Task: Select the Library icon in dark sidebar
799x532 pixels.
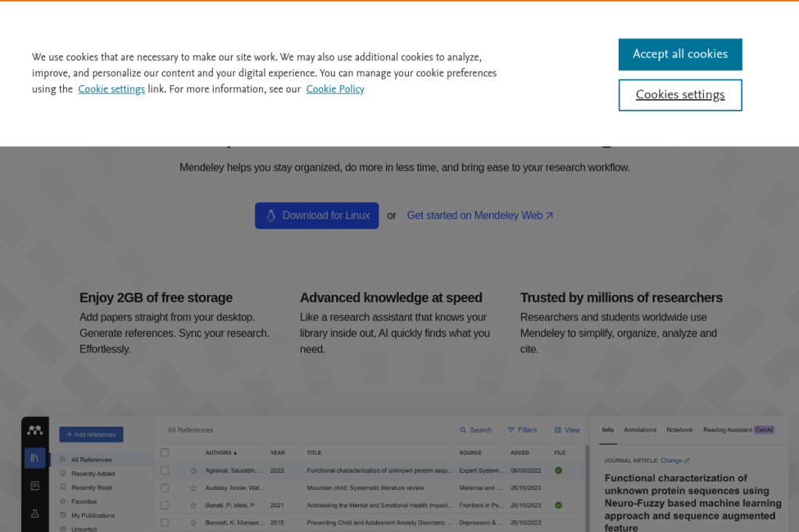Action: [x=34, y=458]
